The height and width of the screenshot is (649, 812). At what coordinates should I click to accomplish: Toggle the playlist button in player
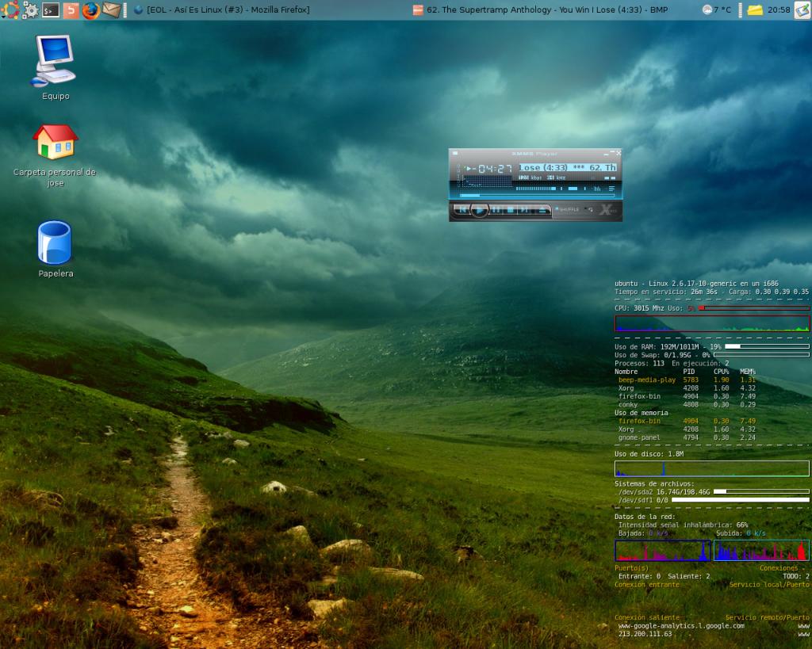pyautogui.click(x=611, y=189)
